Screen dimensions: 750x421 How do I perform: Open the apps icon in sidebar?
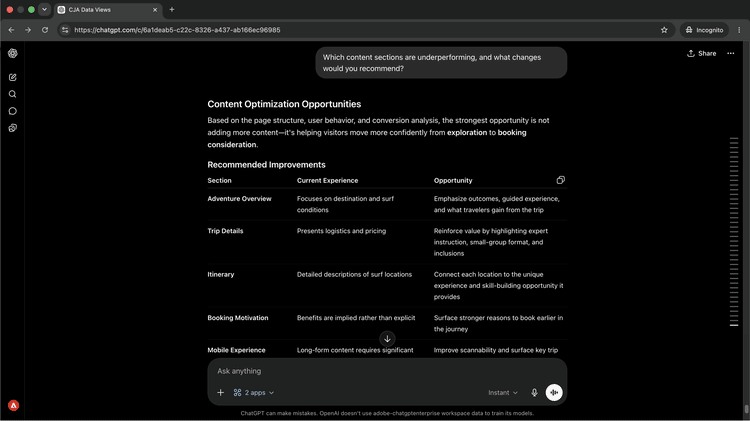tap(13, 128)
